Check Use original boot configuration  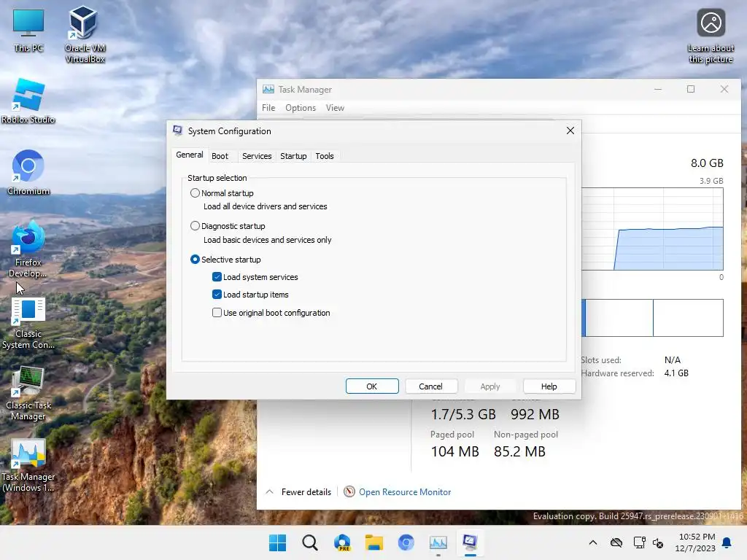pyautogui.click(x=217, y=312)
